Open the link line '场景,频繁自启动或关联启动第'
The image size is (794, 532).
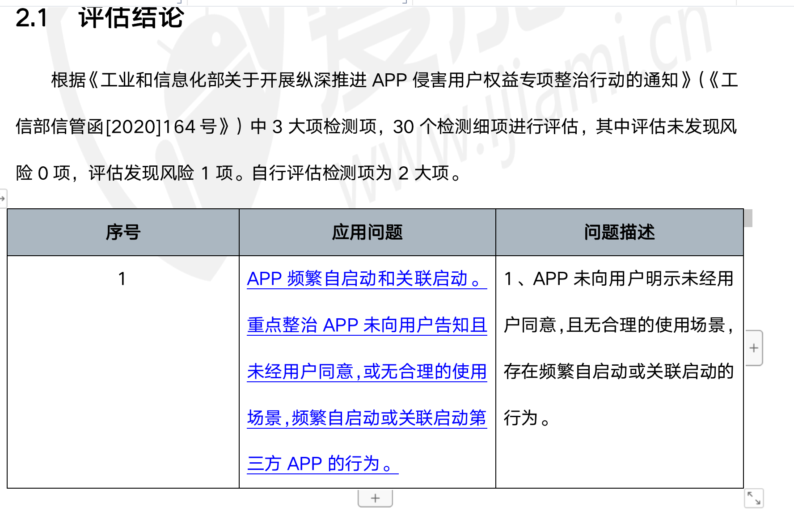pos(367,418)
